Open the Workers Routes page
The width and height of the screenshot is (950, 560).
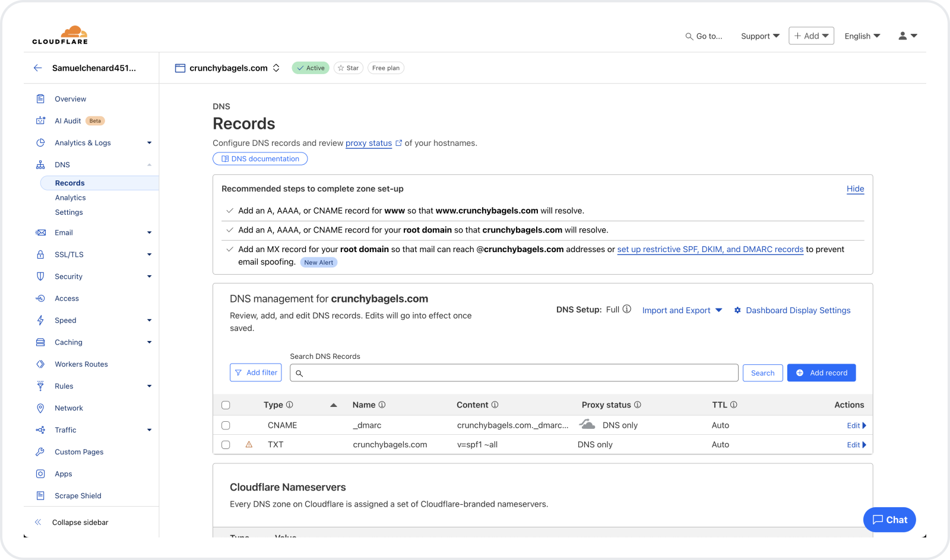(x=81, y=364)
